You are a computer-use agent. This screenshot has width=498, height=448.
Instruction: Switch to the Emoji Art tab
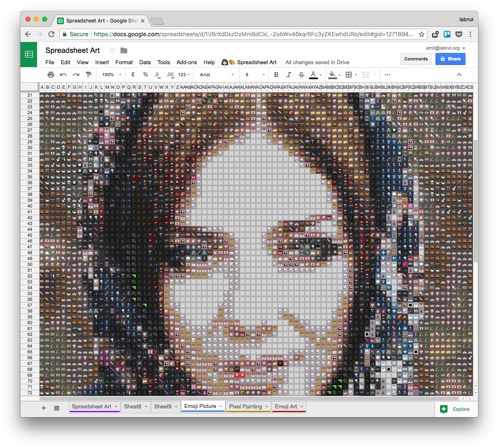coord(286,407)
